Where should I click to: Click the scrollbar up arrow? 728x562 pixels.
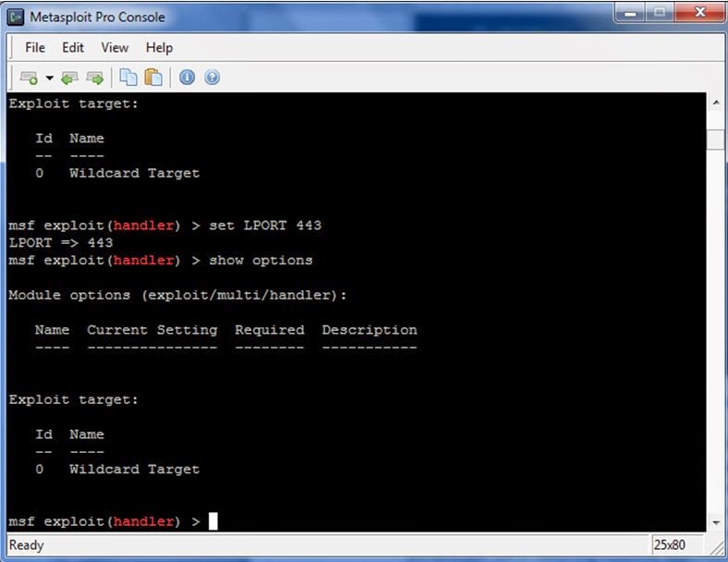(x=716, y=103)
